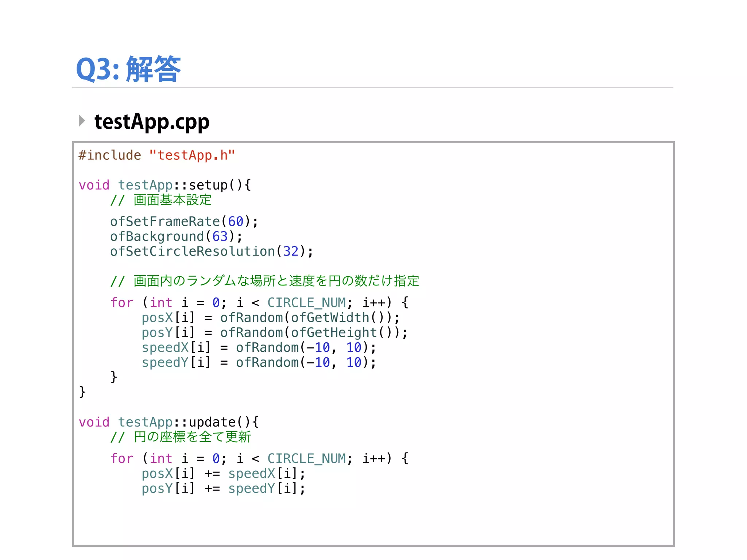
Task: Click the "testApp.h" include string
Action: (192, 155)
